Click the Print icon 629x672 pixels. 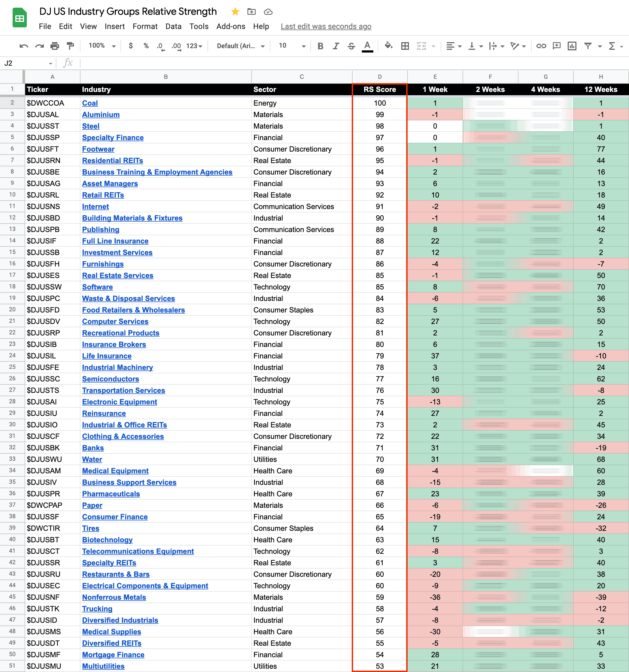[x=55, y=46]
